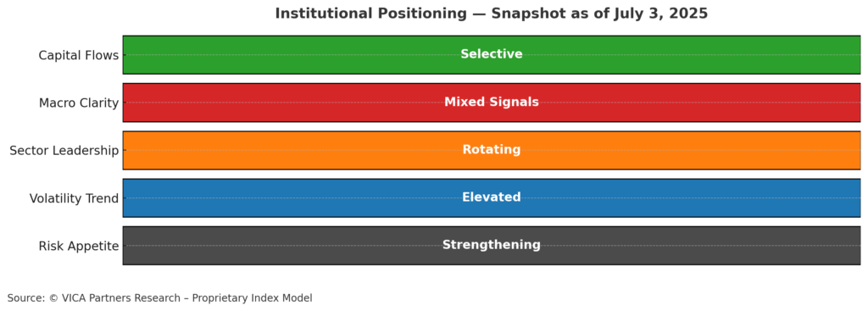Select the 'Elevated' bar label
The width and height of the screenshot is (868, 311).
492,197
